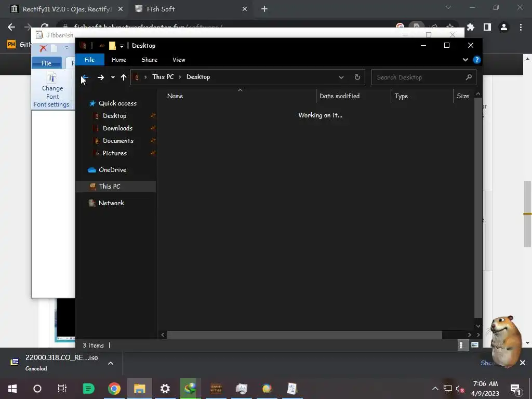Click the search magnifier icon in Explorer
The height and width of the screenshot is (399, 532).
(x=469, y=77)
